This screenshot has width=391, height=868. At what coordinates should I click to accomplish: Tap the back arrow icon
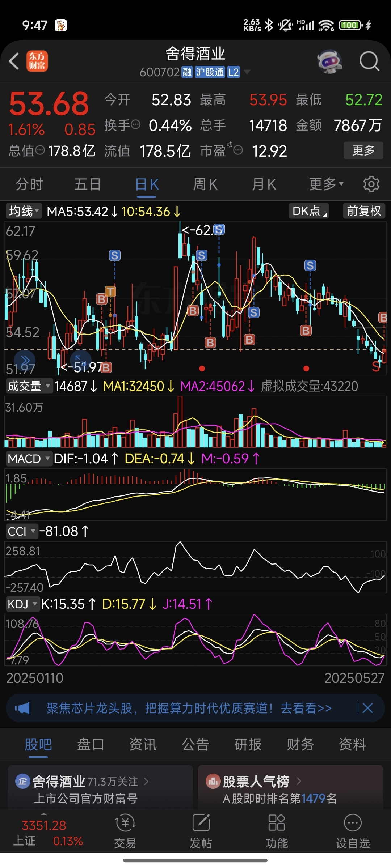click(x=14, y=61)
